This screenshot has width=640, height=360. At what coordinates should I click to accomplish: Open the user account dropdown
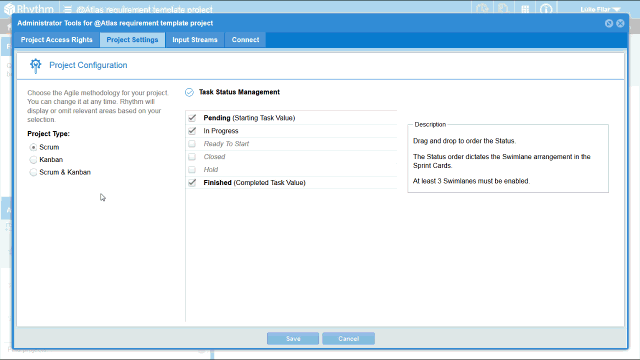pyautogui.click(x=600, y=9)
